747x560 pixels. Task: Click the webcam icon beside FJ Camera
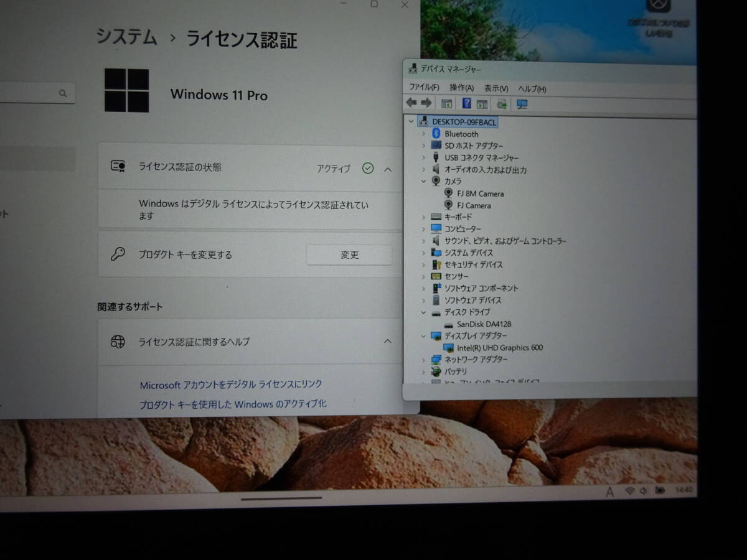point(448,205)
